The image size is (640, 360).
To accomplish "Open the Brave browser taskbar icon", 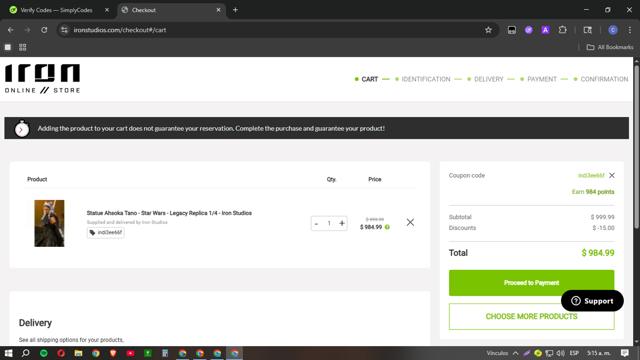I will [x=113, y=353].
